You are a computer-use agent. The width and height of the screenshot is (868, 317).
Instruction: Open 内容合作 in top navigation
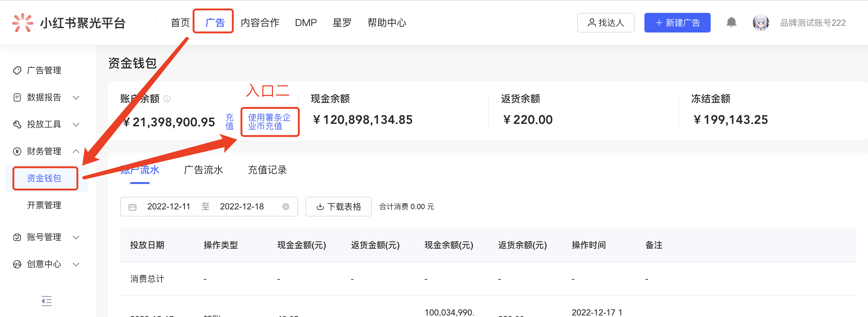pos(260,23)
